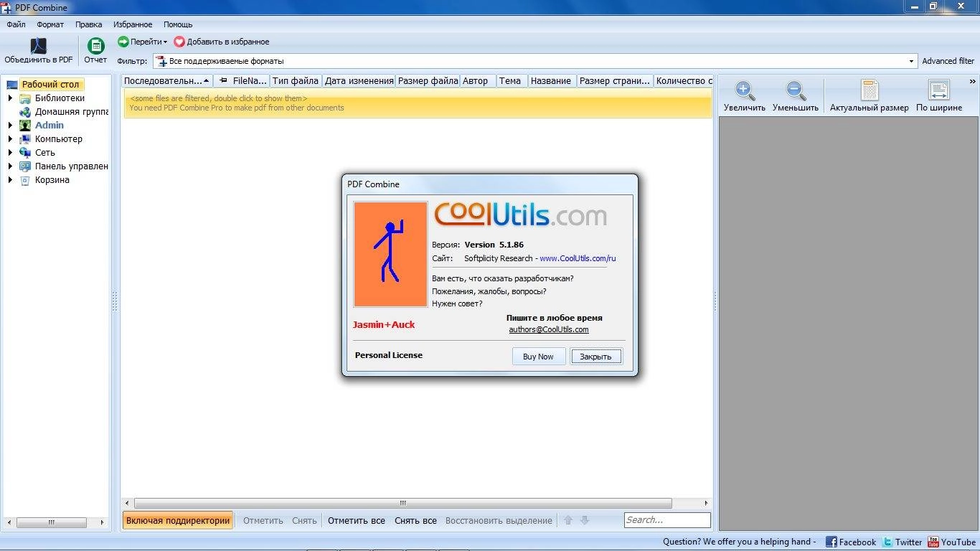Open the Фильтр formats dropdown

point(912,61)
